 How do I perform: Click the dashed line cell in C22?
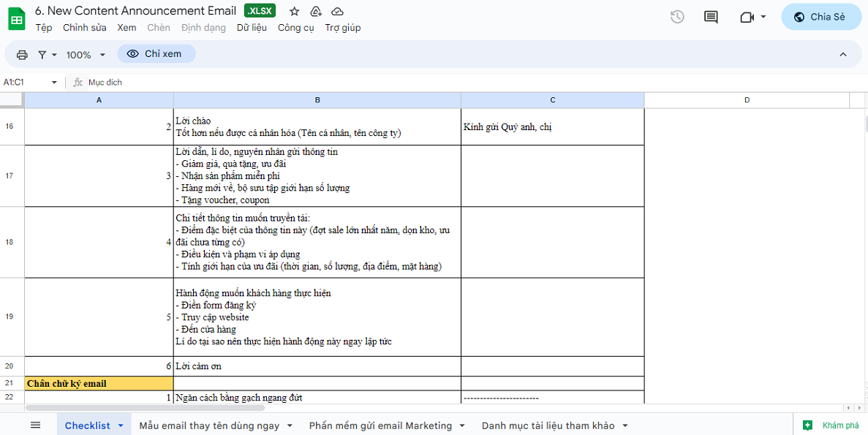pos(553,398)
